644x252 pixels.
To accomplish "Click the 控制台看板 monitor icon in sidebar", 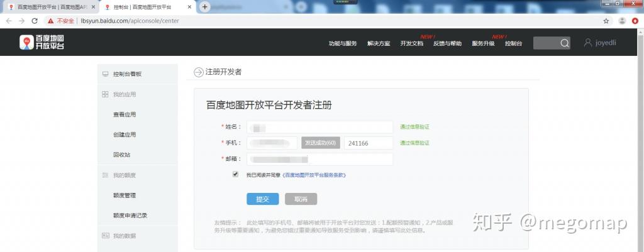I will (x=105, y=74).
